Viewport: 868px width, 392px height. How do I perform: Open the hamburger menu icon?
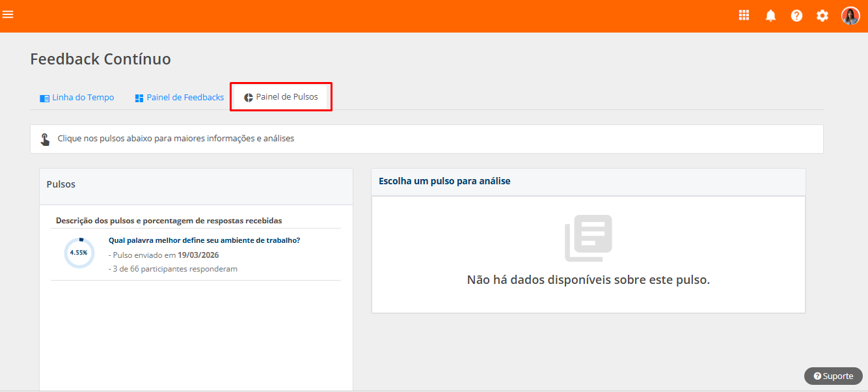click(8, 14)
